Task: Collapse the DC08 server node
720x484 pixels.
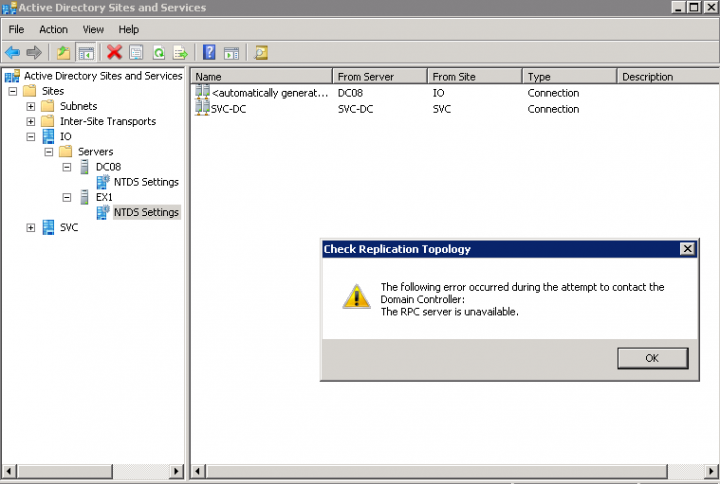Action: 67,167
